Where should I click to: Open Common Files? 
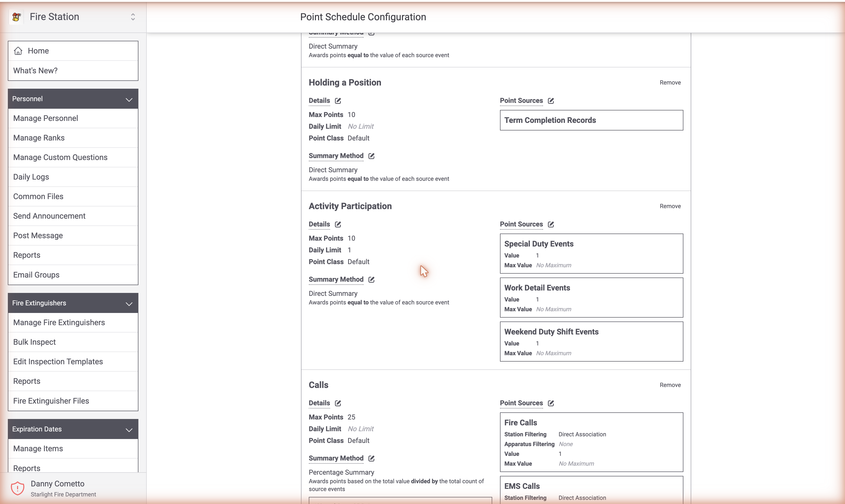73,196
